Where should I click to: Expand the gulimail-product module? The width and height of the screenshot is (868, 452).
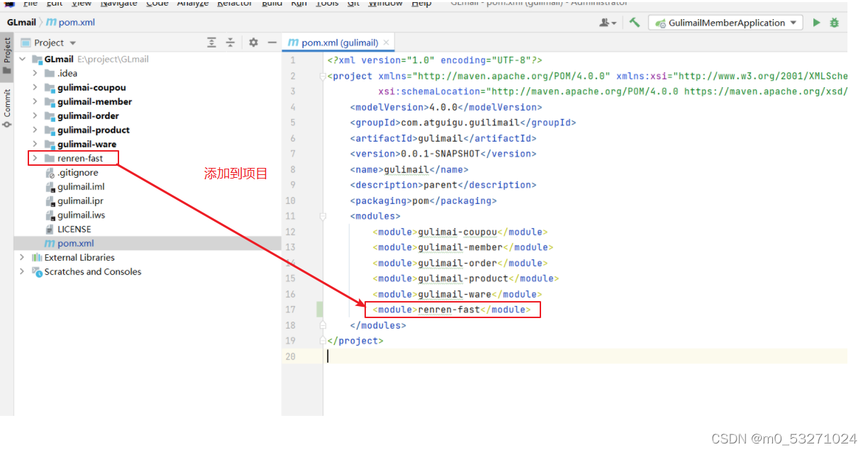pyautogui.click(x=35, y=130)
